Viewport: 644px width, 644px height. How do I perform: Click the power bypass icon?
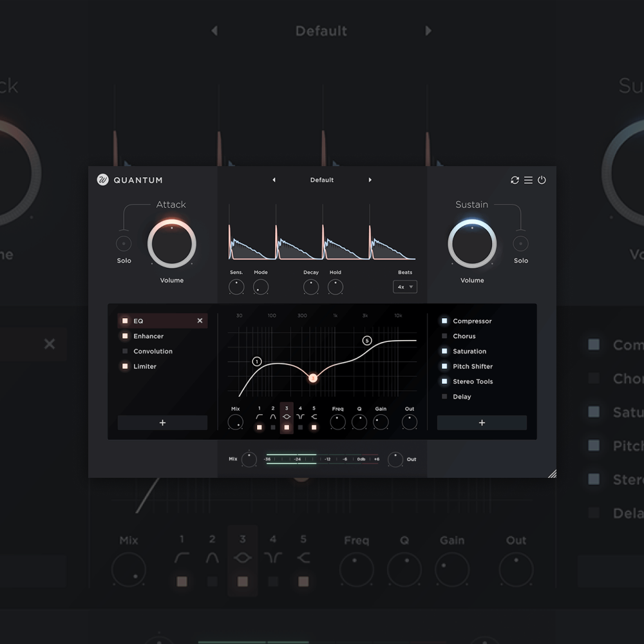click(542, 180)
